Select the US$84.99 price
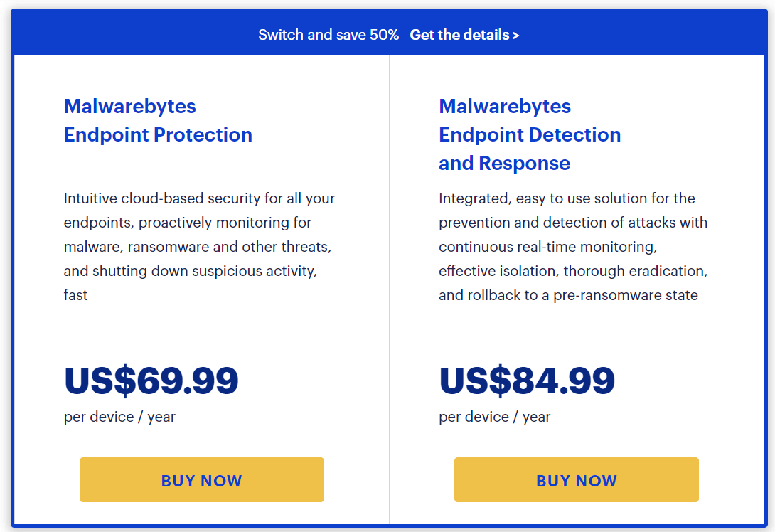The width and height of the screenshot is (775, 532). [x=527, y=381]
